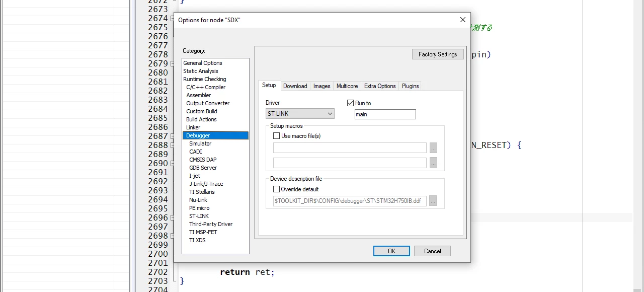Select TI XDS category
Screen dimensions: 644x292
[x=197, y=240]
